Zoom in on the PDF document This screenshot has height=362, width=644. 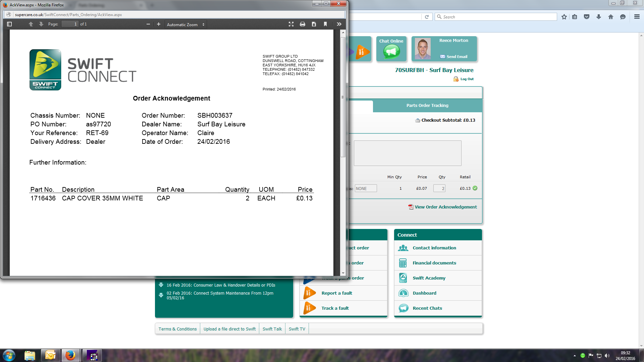click(x=159, y=24)
